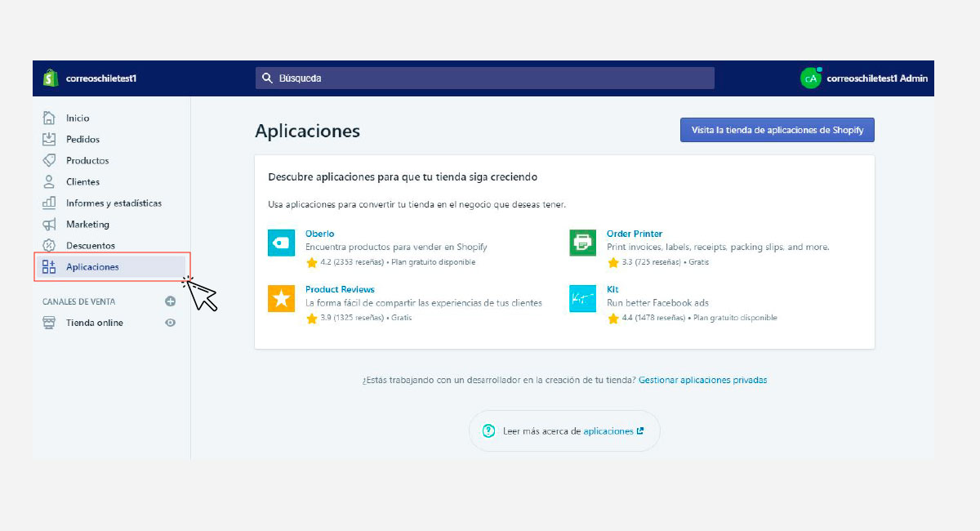Screen dimensions: 980x531
Task: Click the Tienda online storefront icon
Action: [49, 323]
